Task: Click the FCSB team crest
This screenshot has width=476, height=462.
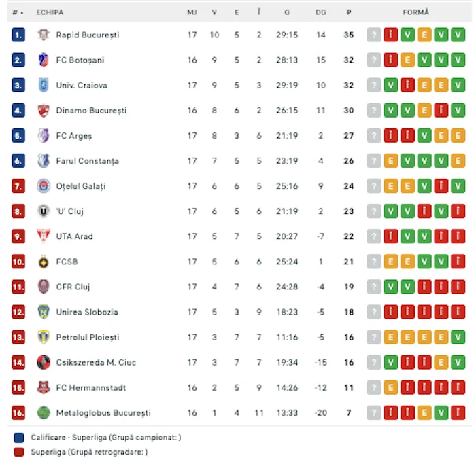Action: pyautogui.click(x=44, y=262)
